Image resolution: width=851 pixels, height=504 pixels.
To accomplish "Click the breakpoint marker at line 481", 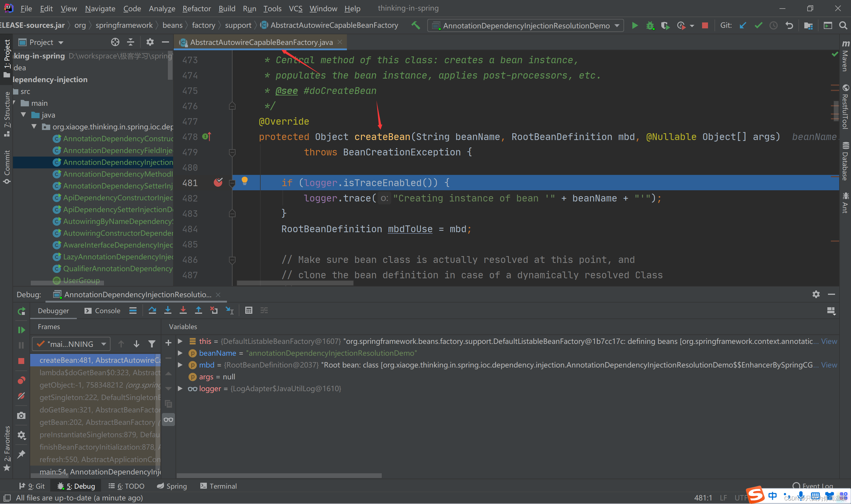I will (218, 183).
